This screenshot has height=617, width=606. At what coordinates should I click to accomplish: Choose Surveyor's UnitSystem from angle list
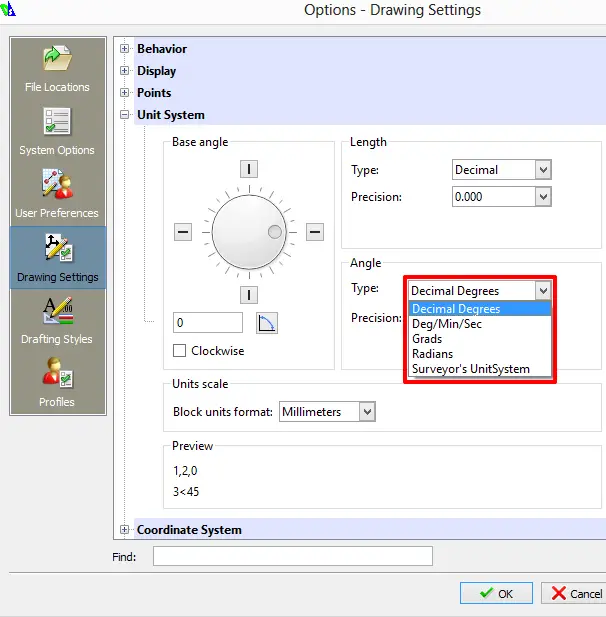point(480,369)
